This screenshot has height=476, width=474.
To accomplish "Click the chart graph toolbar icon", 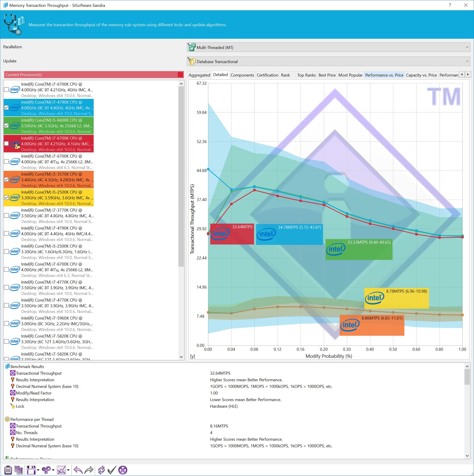I will click(x=61, y=470).
